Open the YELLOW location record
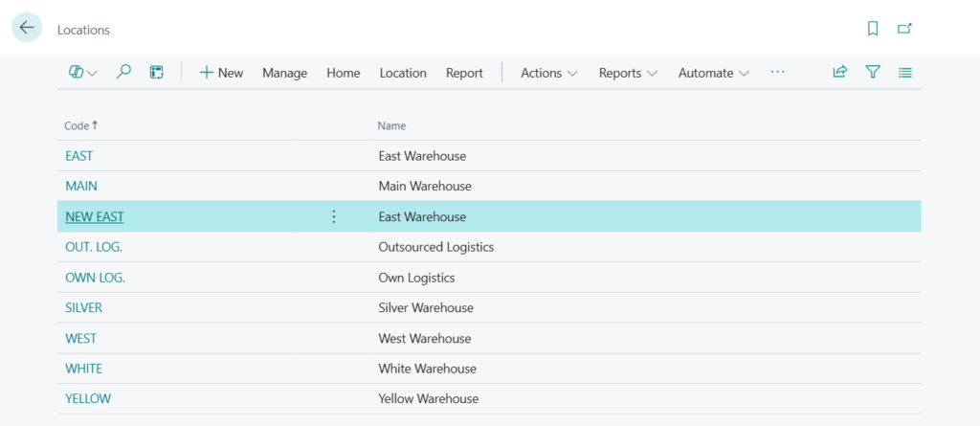The height and width of the screenshot is (426, 980). pos(88,398)
